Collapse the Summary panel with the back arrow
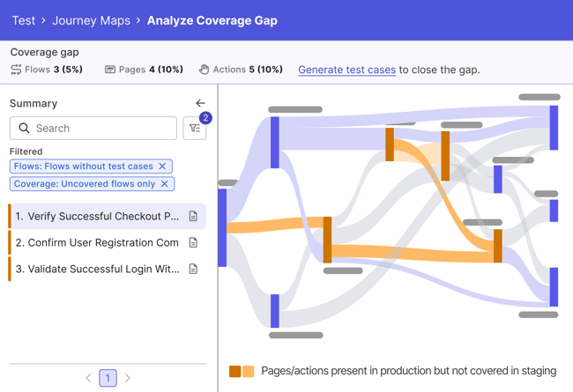 [x=200, y=103]
